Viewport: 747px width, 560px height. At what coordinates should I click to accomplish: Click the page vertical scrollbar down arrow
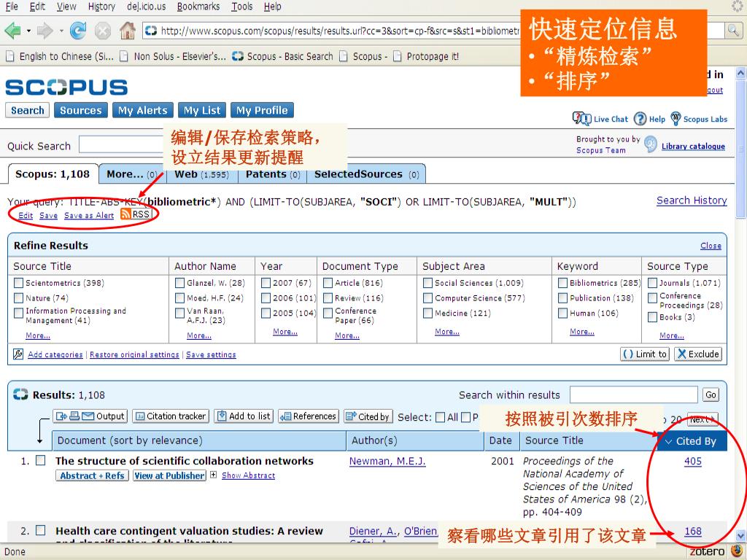pos(740,535)
